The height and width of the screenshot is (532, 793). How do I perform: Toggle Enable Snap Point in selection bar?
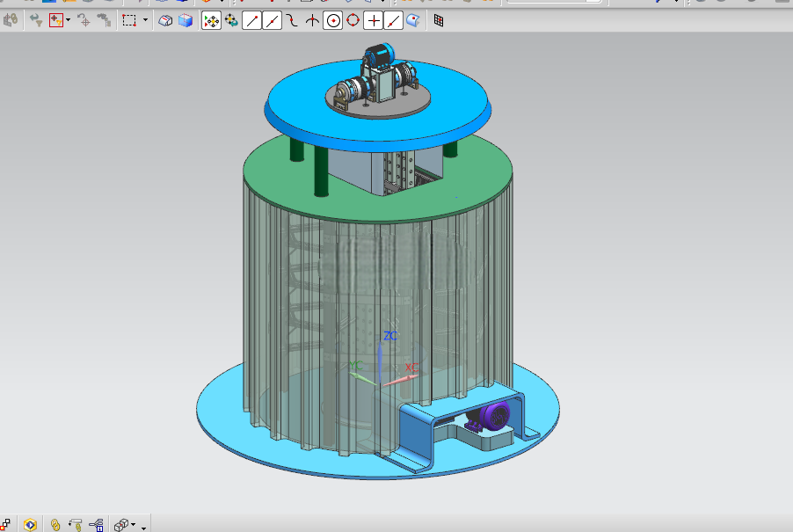click(x=211, y=21)
